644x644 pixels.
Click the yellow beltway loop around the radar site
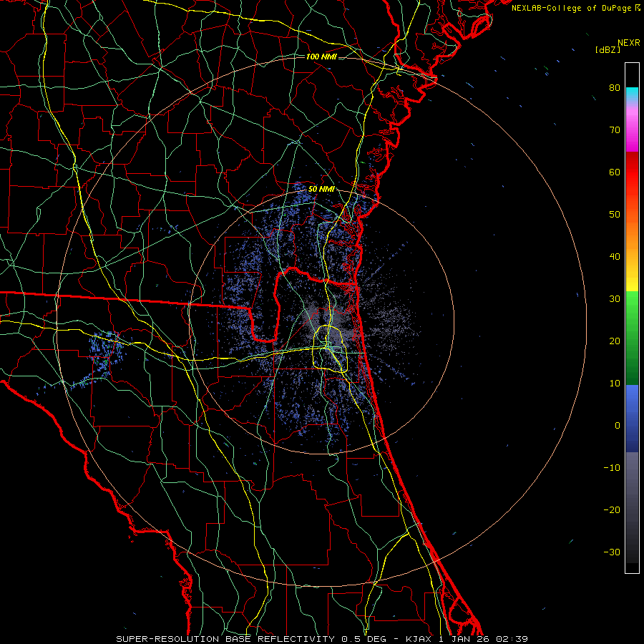(331, 348)
